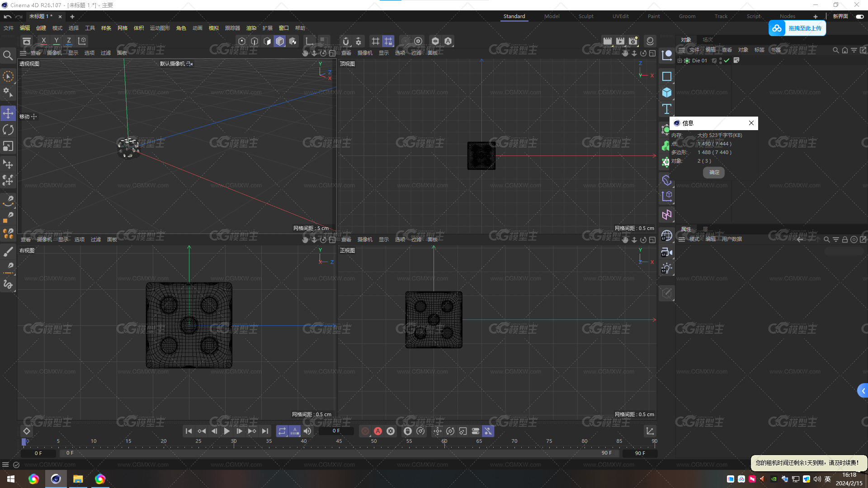Click the 90 F end frame field
Screen dimensions: 868x488
640,453
